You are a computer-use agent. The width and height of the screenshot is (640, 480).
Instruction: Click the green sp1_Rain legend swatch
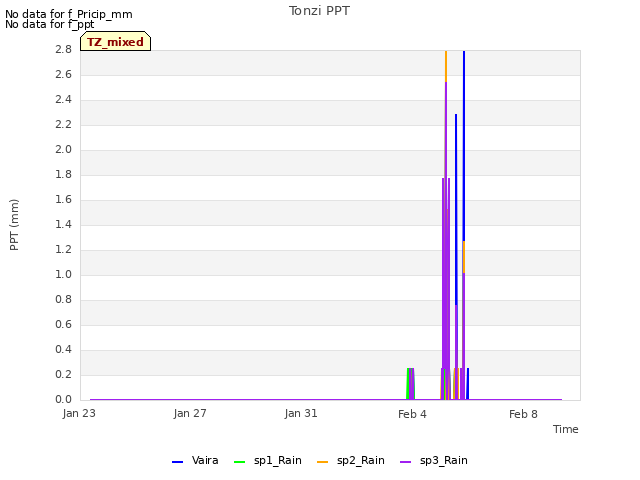click(240, 462)
